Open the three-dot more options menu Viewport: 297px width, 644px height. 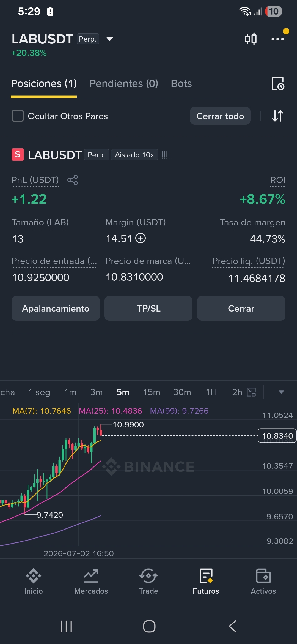(278, 39)
